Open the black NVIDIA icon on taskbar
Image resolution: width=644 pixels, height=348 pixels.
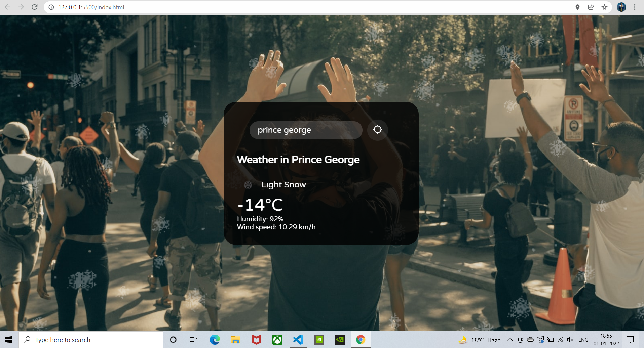(x=340, y=340)
